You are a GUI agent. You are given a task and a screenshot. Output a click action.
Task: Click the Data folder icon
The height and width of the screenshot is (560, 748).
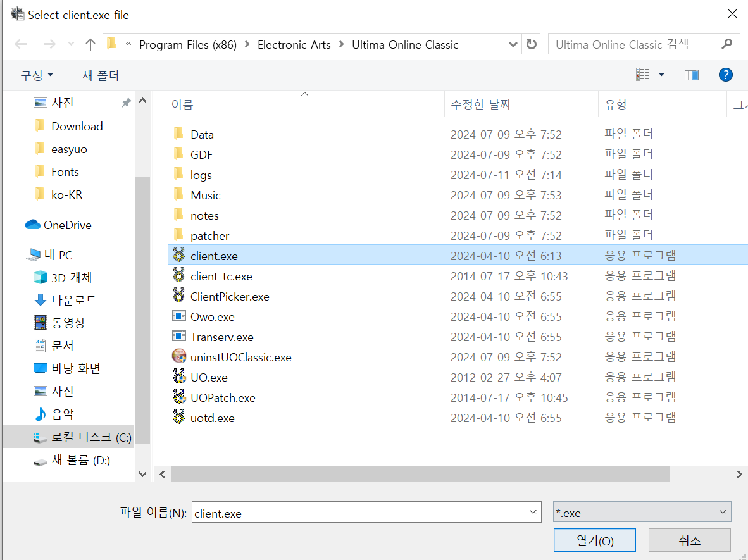tap(179, 134)
